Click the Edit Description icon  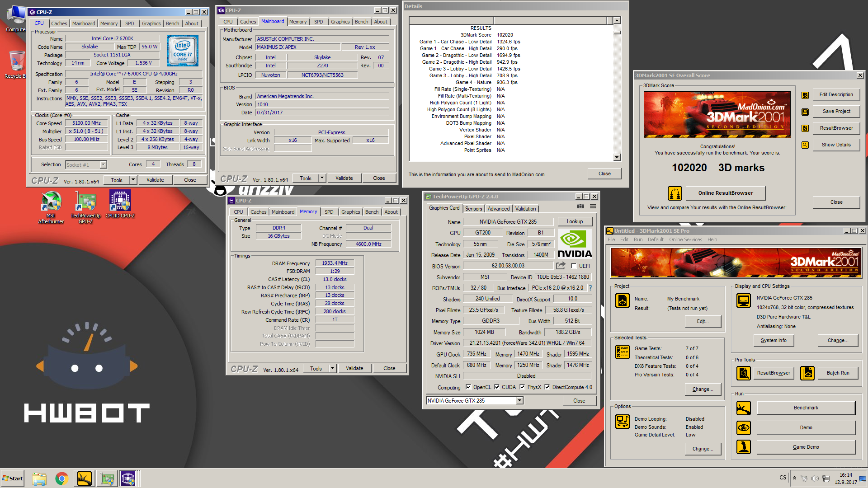[805, 95]
